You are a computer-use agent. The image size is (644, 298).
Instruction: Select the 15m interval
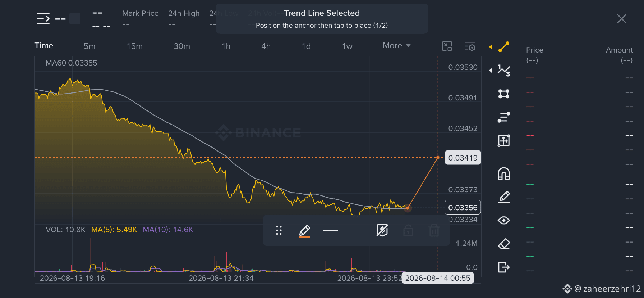pos(134,46)
